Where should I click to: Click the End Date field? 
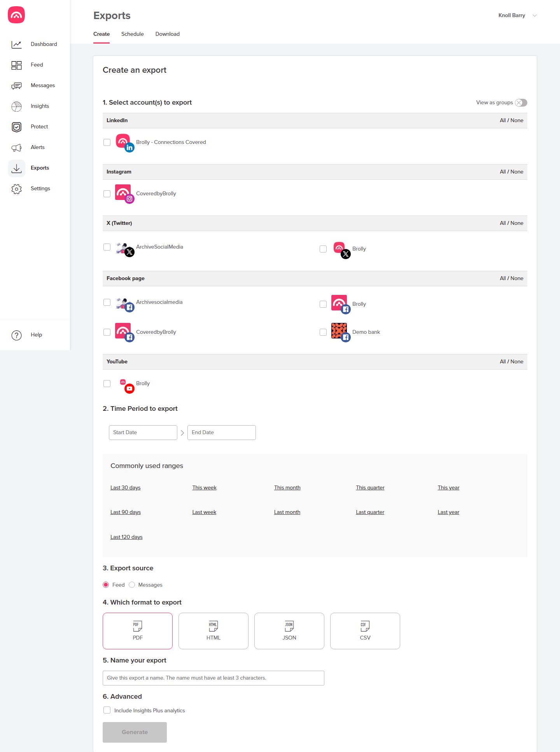coord(222,433)
